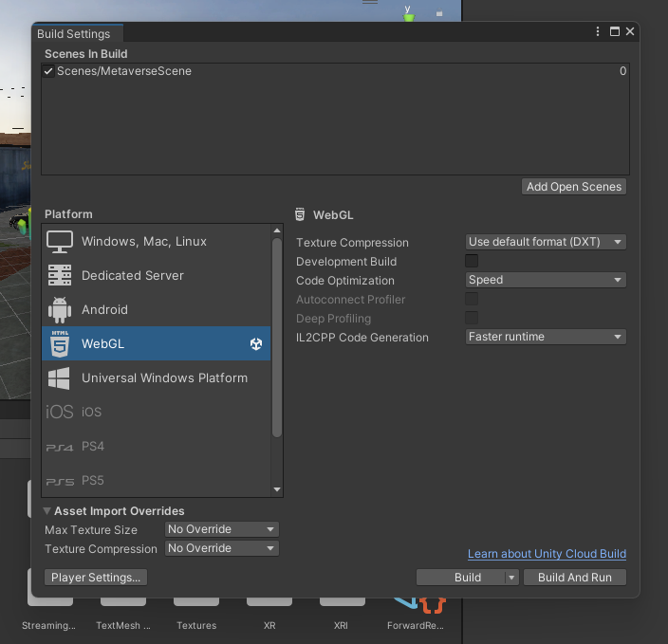Viewport: 668px width, 644px height.
Task: Toggle Autoconnect Profiler checkbox
Action: 472,299
